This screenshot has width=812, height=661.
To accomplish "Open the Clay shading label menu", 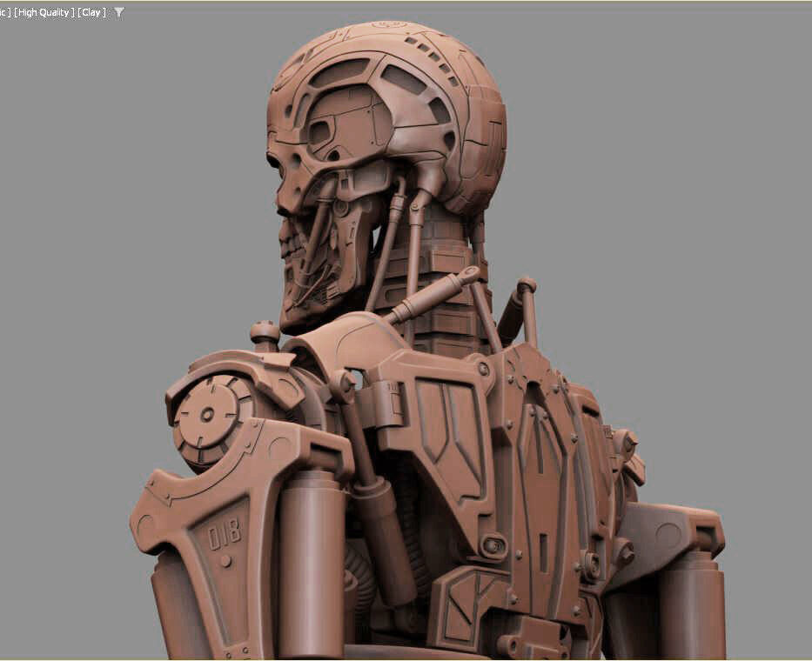I will pos(92,12).
